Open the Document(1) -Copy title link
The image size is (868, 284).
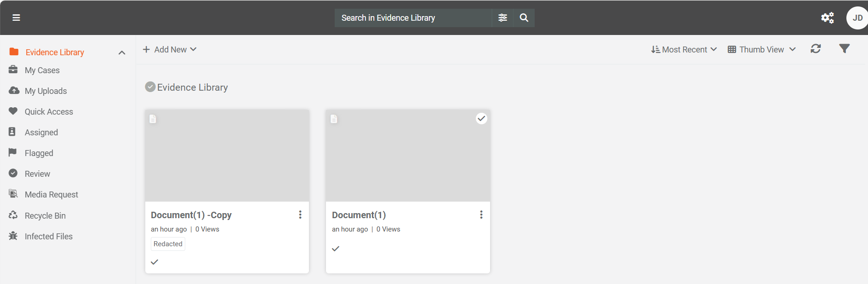[x=191, y=215]
